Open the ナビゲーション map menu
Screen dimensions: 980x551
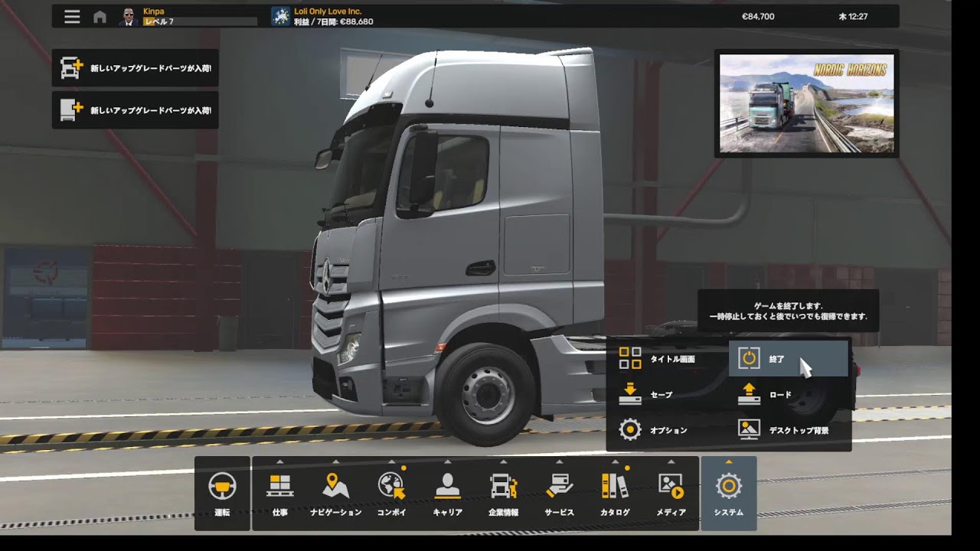[x=336, y=494]
